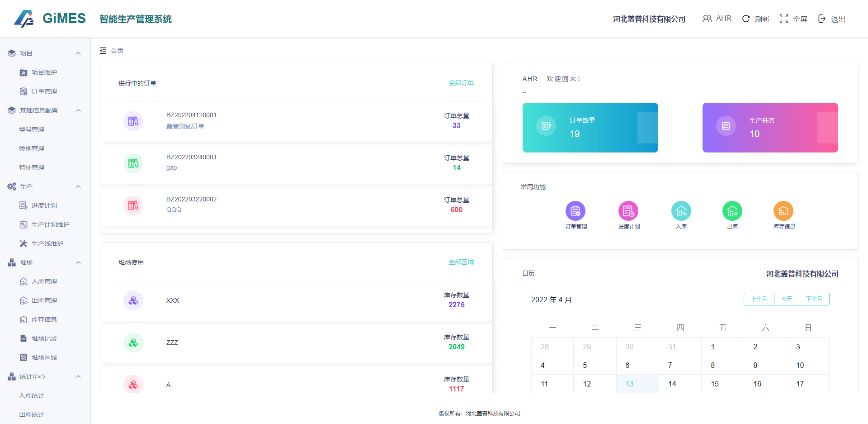Open the 进度计划 pink shortcut icon
The height and width of the screenshot is (424, 868).
click(x=628, y=211)
